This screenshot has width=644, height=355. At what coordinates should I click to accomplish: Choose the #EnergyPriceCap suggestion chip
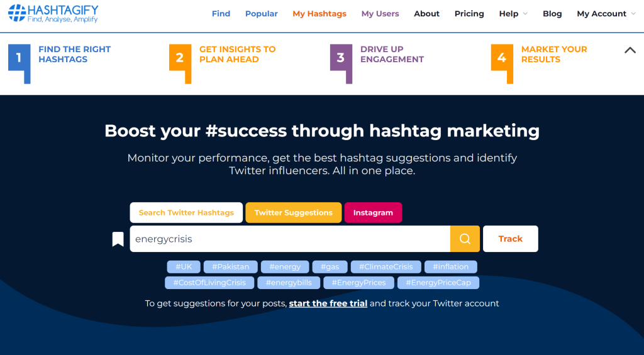[x=438, y=283]
